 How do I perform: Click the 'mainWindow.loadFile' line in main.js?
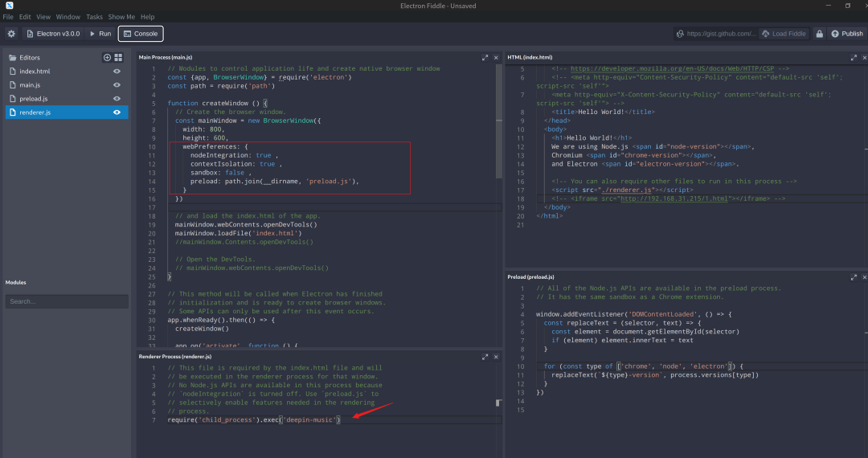pos(238,233)
